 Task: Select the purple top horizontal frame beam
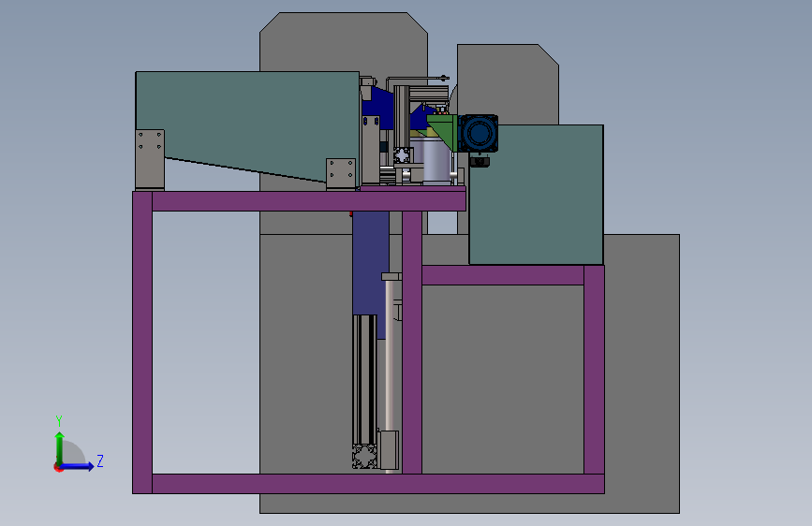(309, 201)
